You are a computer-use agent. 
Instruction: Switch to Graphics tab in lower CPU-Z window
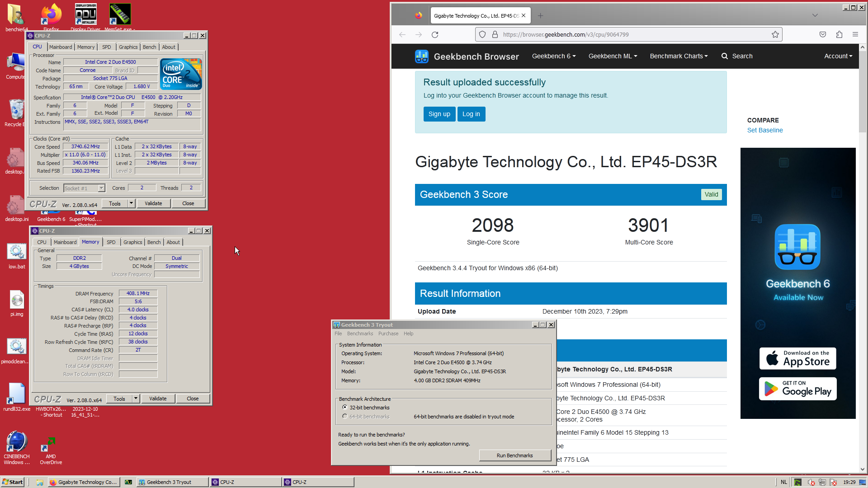point(132,242)
